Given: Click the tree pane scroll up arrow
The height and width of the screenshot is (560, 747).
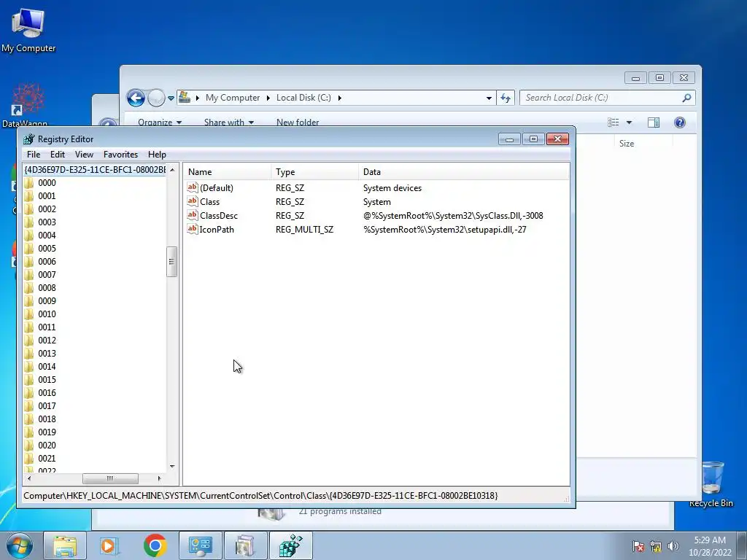Looking at the screenshot, I should click(x=172, y=169).
